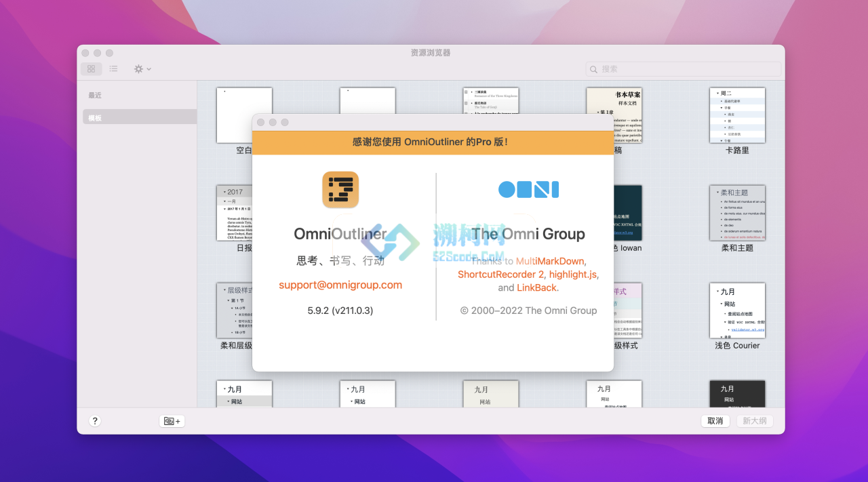This screenshot has width=868, height=482.
Task: Switch to list view in resource browser
Action: 113,68
